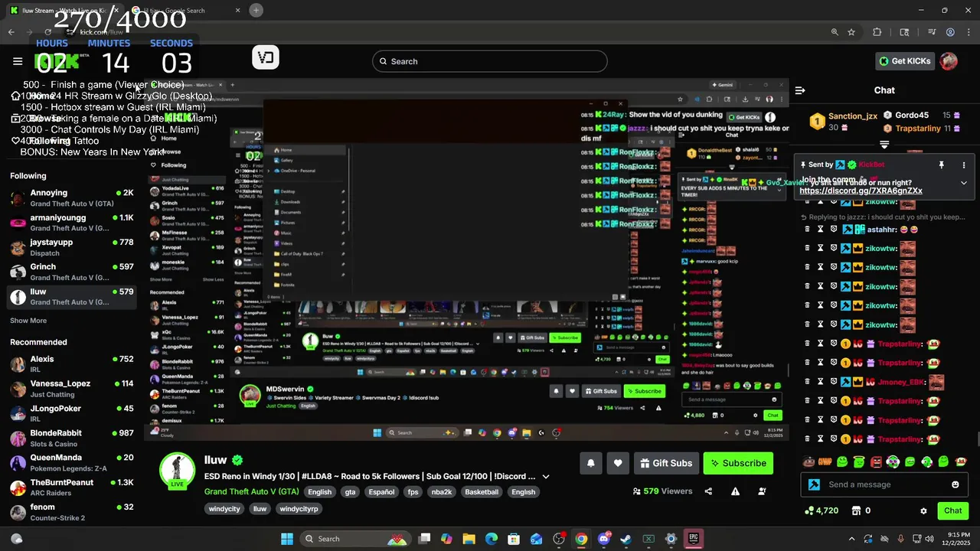This screenshot has height=551, width=980.
Task: Click the 4,720 channel points balance
Action: coord(822,510)
